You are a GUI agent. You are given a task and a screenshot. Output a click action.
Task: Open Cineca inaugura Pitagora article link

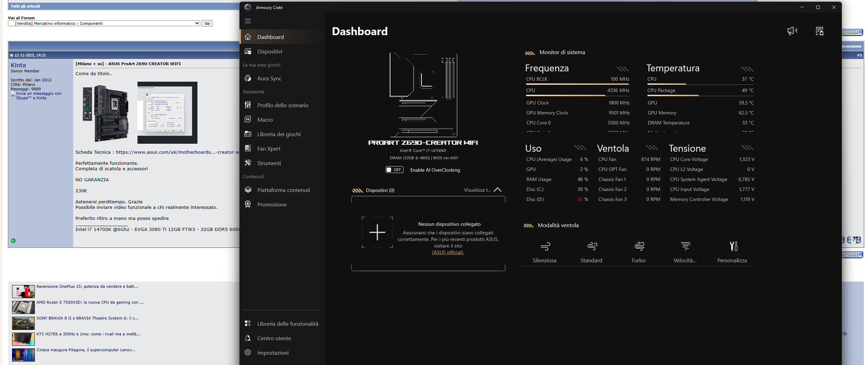click(x=86, y=350)
